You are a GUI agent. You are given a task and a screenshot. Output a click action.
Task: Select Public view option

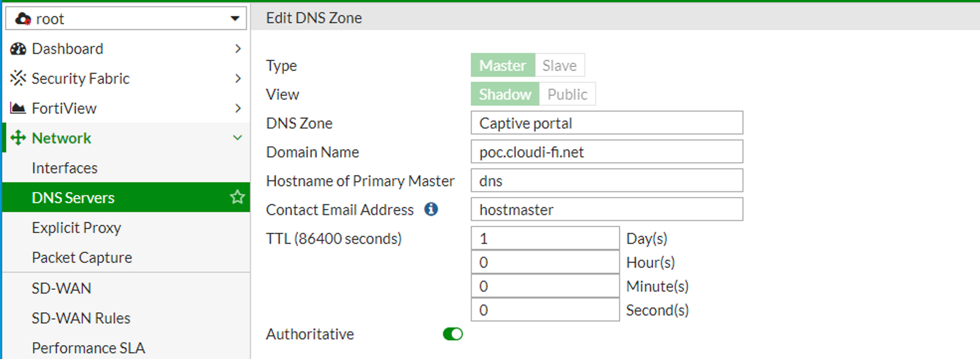(567, 94)
